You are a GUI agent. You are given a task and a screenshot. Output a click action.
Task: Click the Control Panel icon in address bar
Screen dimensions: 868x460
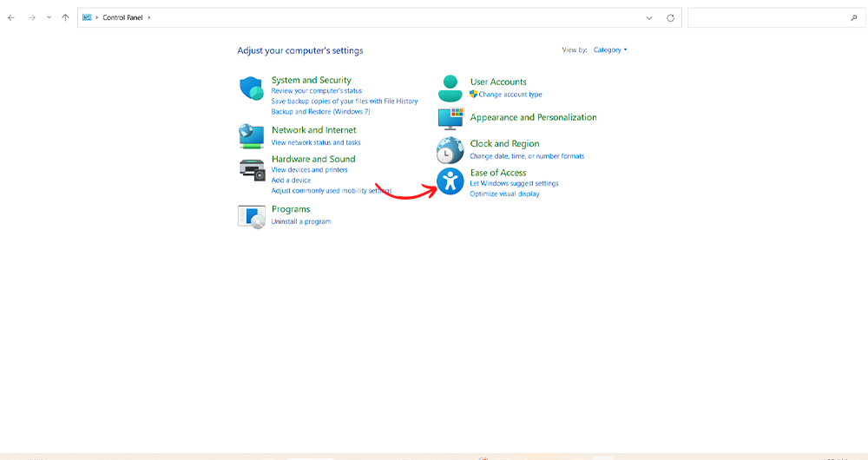pyautogui.click(x=87, y=17)
